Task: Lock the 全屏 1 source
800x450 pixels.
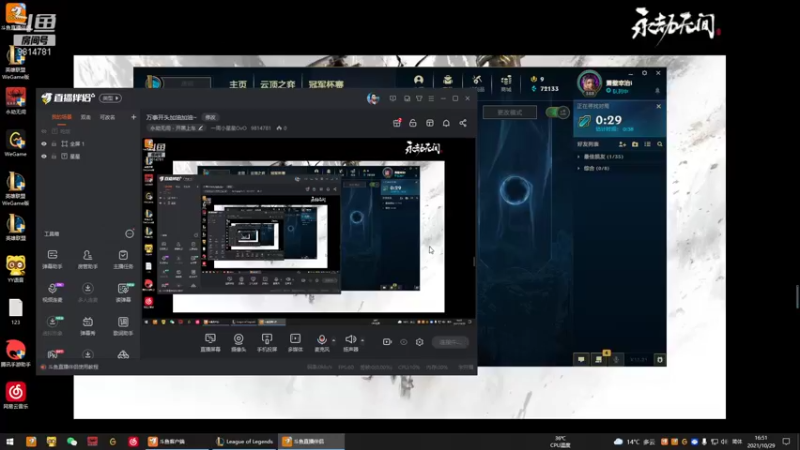Action: [x=54, y=144]
